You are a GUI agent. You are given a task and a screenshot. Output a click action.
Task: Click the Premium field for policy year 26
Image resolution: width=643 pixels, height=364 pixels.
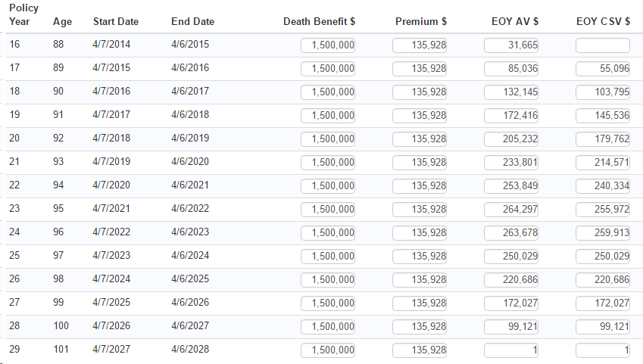click(420, 280)
